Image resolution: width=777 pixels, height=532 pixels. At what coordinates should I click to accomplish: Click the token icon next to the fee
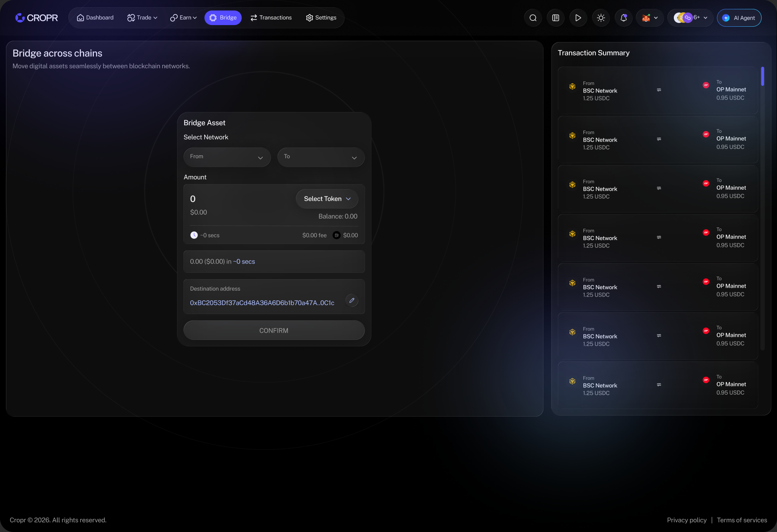pyautogui.click(x=336, y=235)
